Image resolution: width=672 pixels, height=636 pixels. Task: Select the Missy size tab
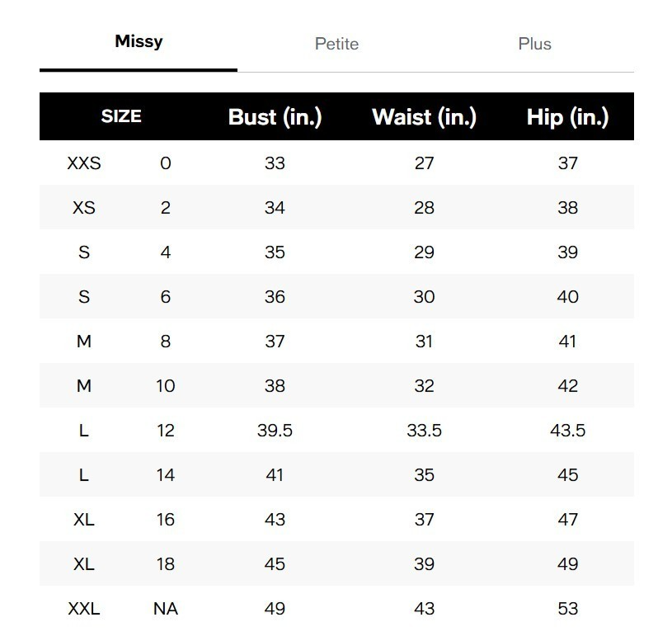(x=139, y=41)
